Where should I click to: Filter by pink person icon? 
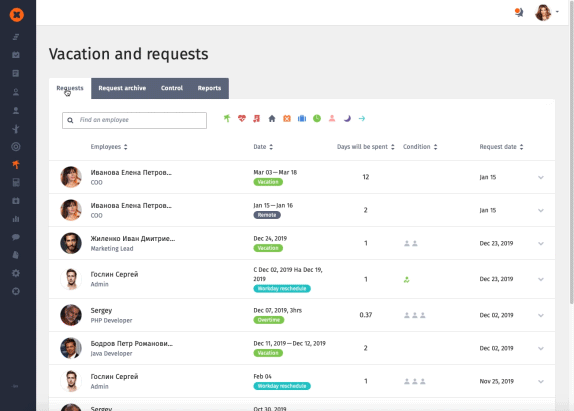[332, 119]
